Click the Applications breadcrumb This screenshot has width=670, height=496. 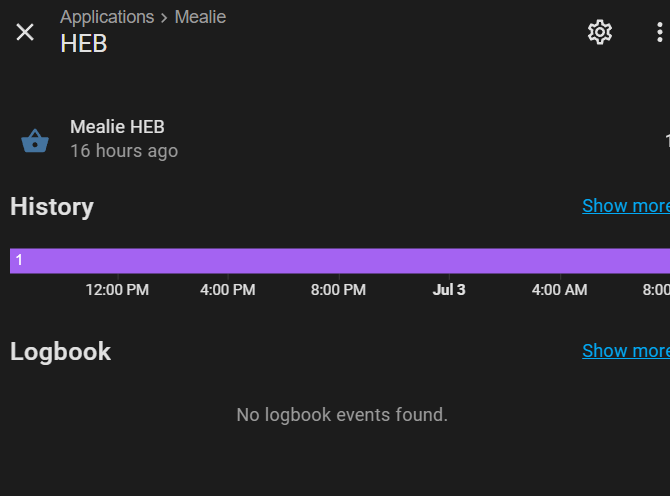point(107,17)
